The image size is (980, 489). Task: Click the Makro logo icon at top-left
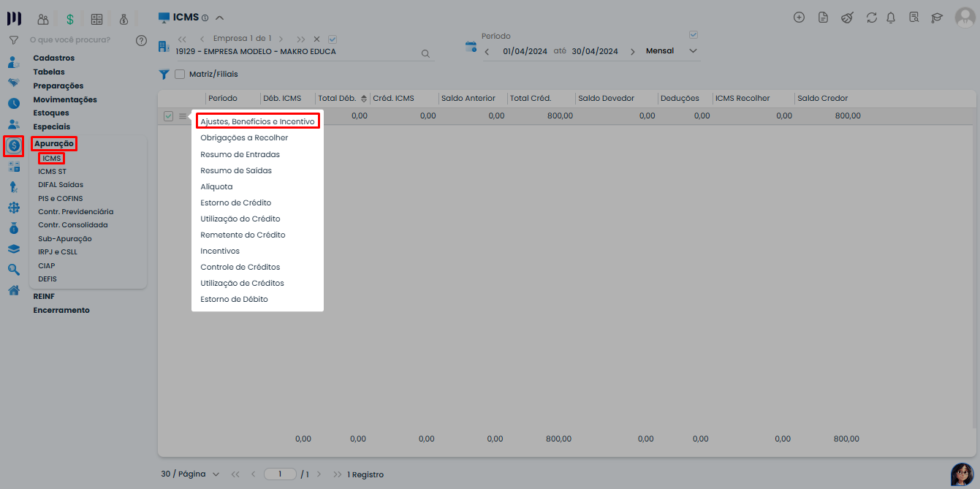[x=13, y=18]
